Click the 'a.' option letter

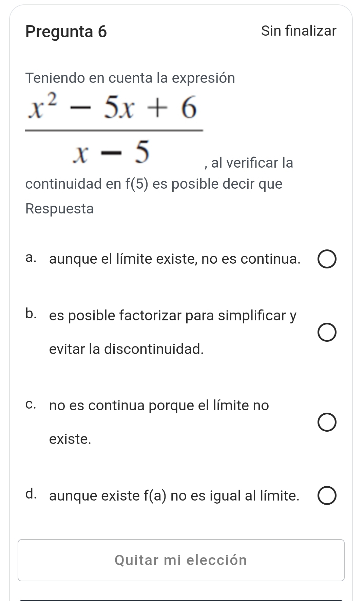point(31,258)
